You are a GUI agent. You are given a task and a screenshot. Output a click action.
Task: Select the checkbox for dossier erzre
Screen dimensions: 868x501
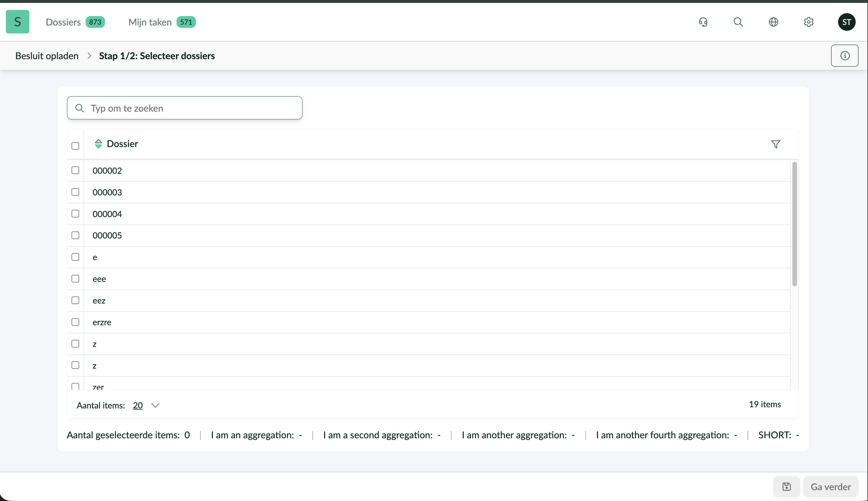click(x=75, y=322)
